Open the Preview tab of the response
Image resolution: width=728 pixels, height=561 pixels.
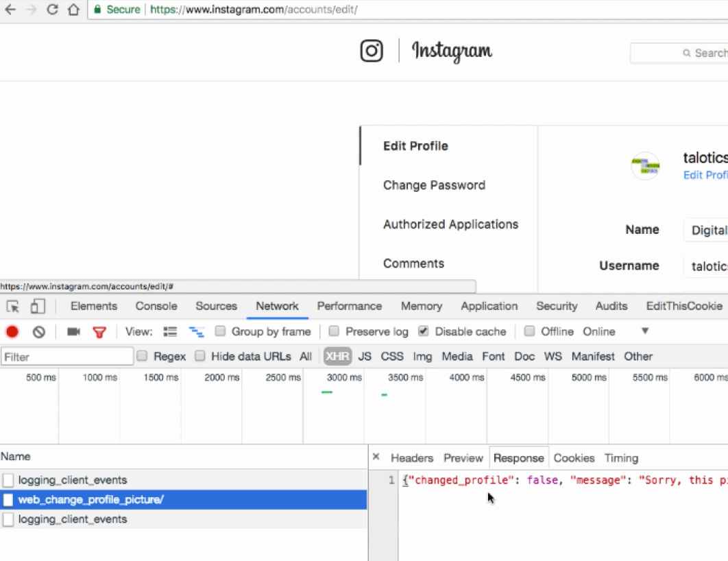[x=463, y=457]
